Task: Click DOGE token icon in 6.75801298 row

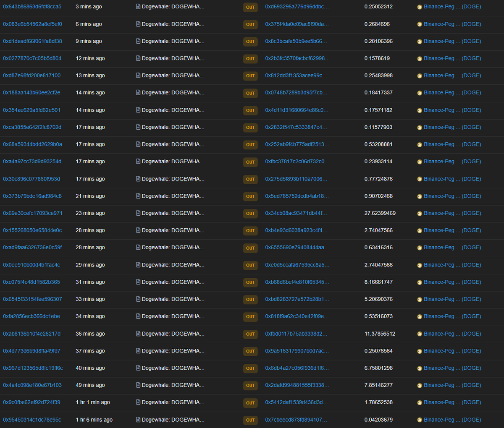Action: tap(420, 368)
